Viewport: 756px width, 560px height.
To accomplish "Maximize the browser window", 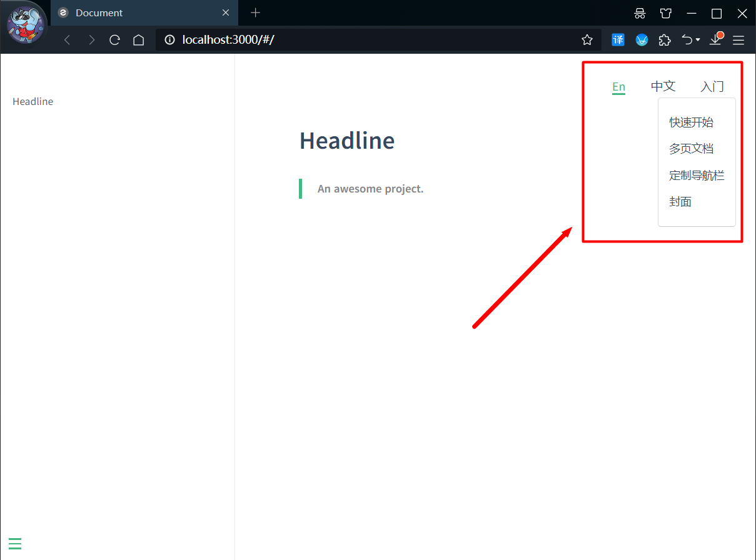I will point(717,13).
